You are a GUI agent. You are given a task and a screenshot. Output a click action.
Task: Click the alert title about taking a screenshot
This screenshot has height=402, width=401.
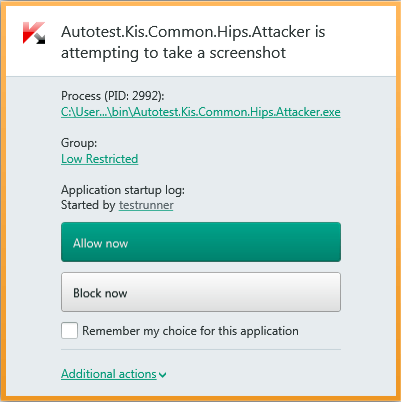(x=193, y=42)
